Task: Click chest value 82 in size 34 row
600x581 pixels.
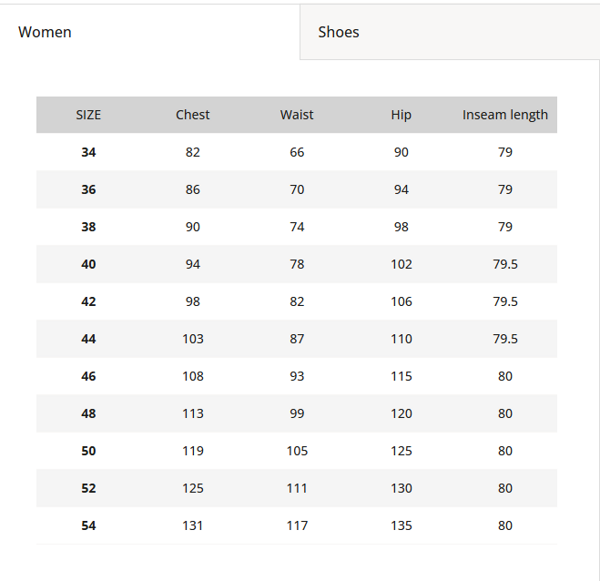Action: point(192,152)
